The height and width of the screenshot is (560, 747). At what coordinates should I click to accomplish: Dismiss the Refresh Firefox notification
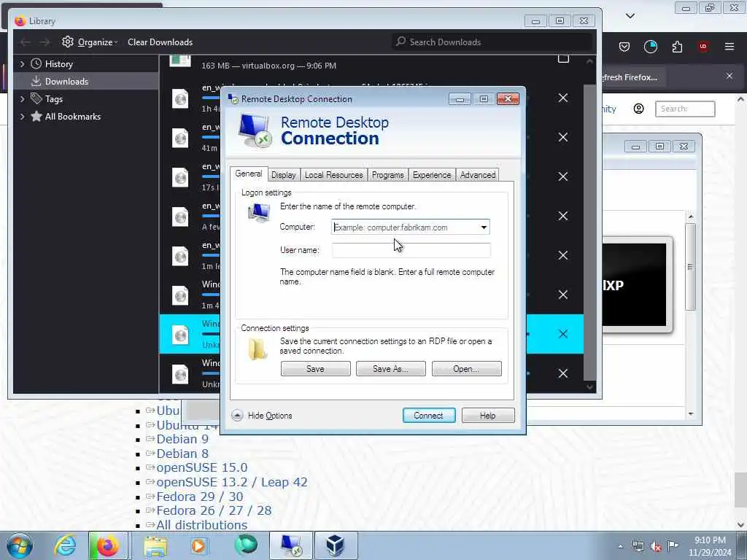729,76
